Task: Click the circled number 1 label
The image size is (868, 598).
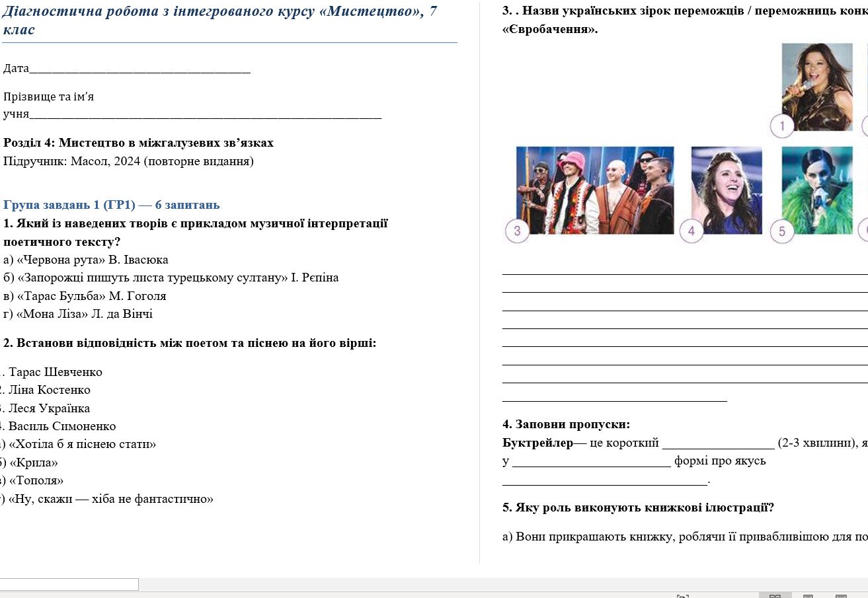Action: tap(782, 126)
